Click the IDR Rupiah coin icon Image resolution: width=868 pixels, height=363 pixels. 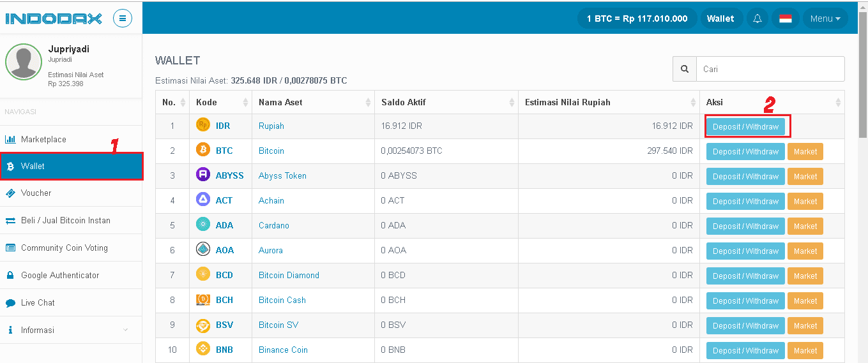(203, 125)
